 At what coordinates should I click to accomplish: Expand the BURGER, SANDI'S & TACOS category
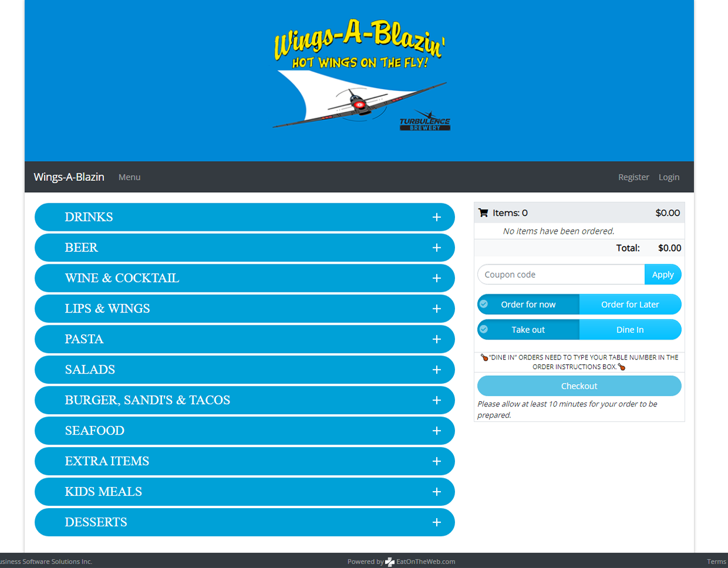(245, 401)
